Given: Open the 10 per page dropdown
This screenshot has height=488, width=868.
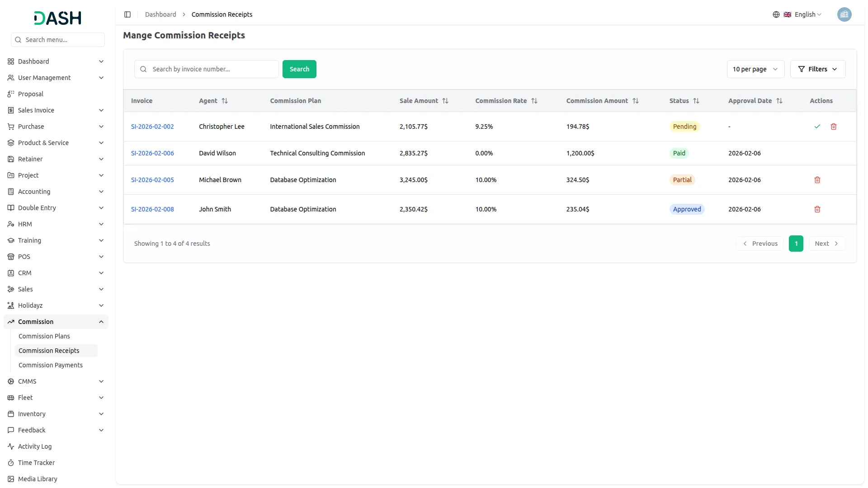Looking at the screenshot, I should (x=755, y=69).
